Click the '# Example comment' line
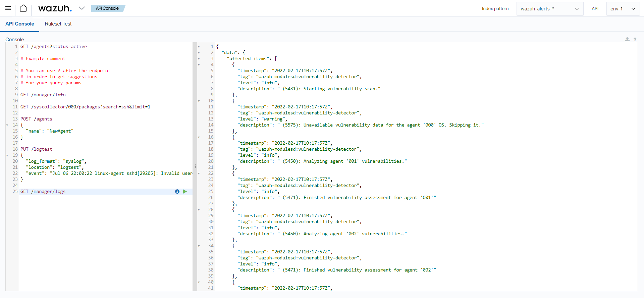The height and width of the screenshot is (298, 644). coord(43,59)
